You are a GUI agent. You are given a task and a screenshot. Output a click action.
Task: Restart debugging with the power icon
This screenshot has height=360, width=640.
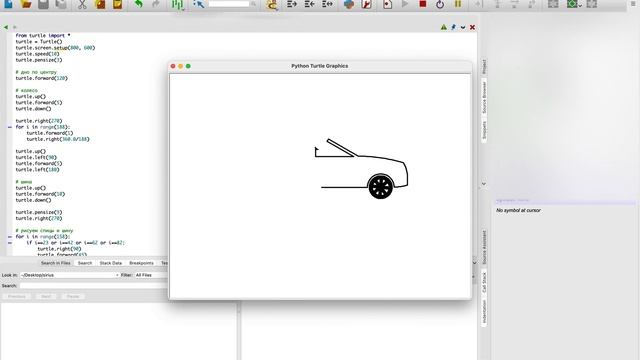[440, 4]
